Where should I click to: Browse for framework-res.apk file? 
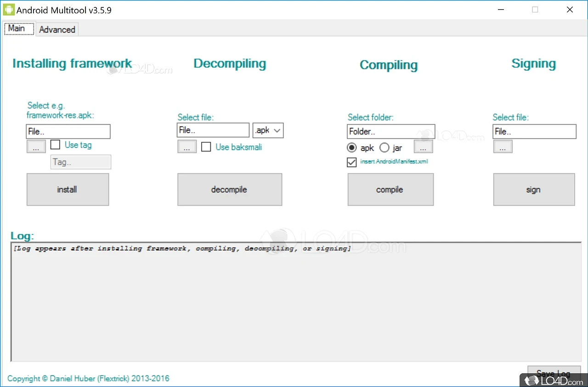(x=36, y=147)
